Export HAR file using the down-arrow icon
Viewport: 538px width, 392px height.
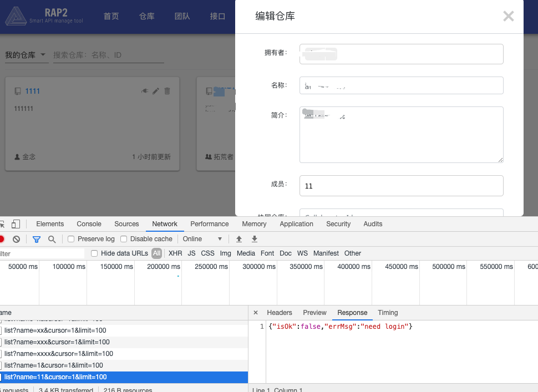coord(254,239)
